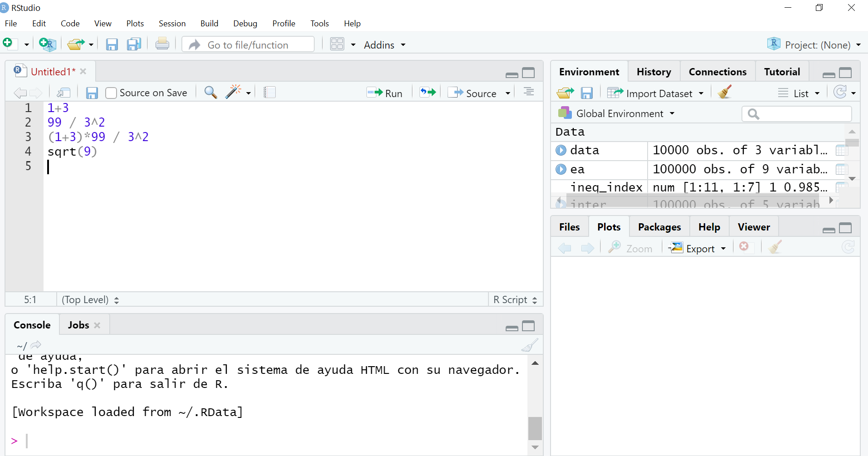Expand the ea data frame entry
Viewport: 868px width, 456px height.
click(x=561, y=169)
